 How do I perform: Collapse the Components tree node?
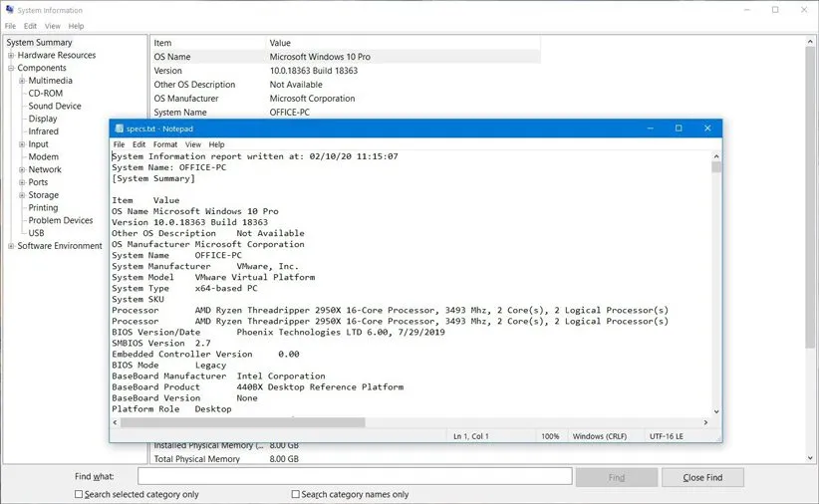[11, 69]
